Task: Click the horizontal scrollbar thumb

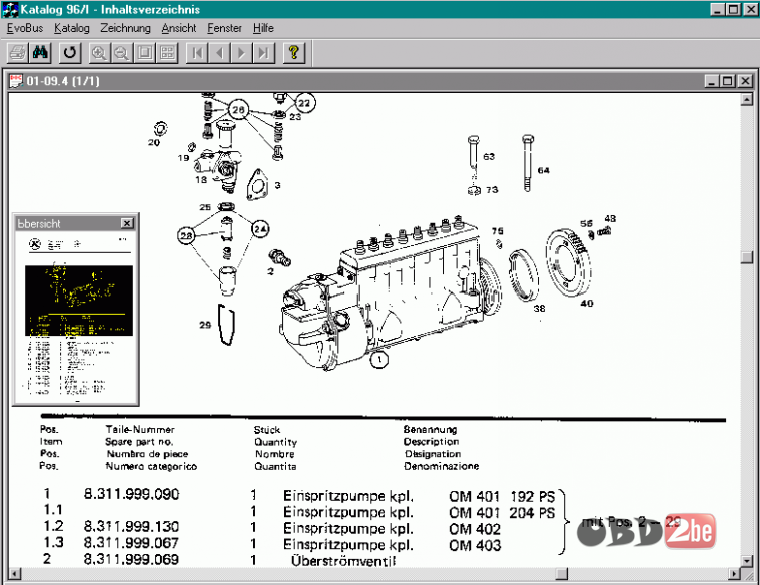Action: (x=562, y=574)
